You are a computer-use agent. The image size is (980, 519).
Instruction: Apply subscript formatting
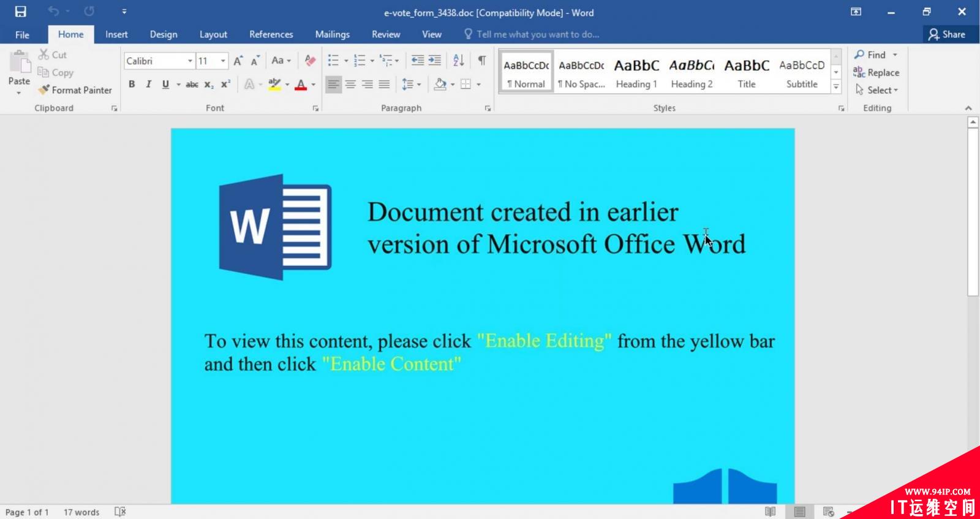pyautogui.click(x=209, y=85)
